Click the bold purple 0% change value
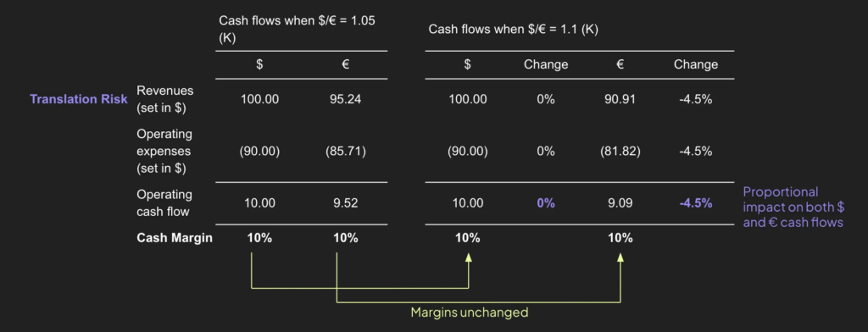The width and height of the screenshot is (868, 332). (x=545, y=203)
